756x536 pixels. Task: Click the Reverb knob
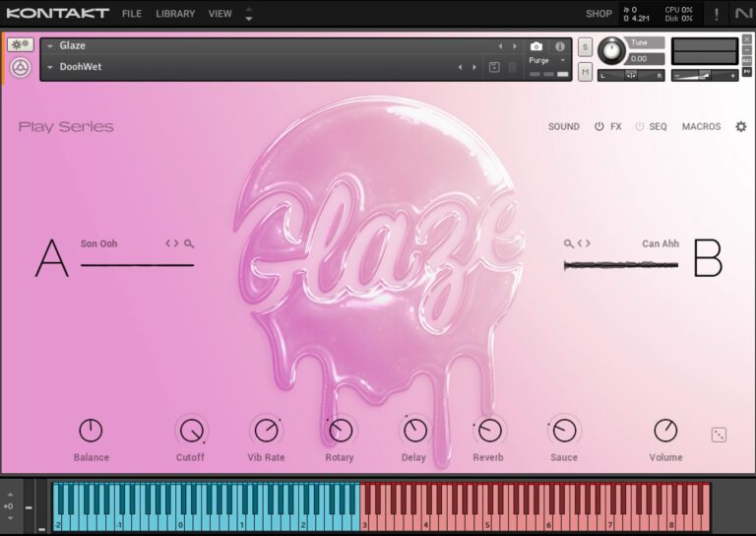point(489,431)
